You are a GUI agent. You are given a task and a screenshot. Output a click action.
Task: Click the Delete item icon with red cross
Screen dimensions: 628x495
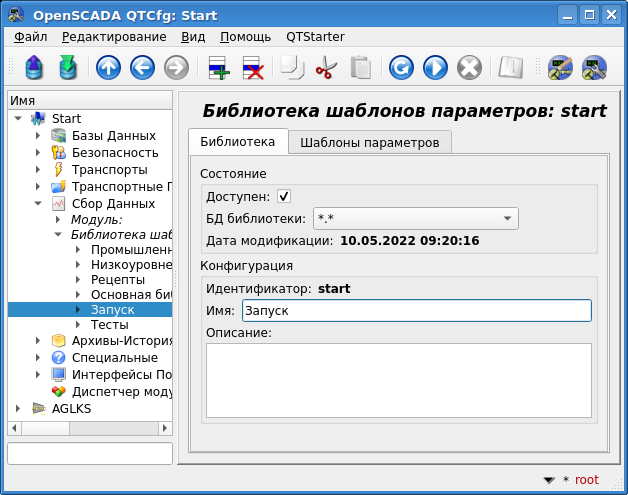pos(253,67)
